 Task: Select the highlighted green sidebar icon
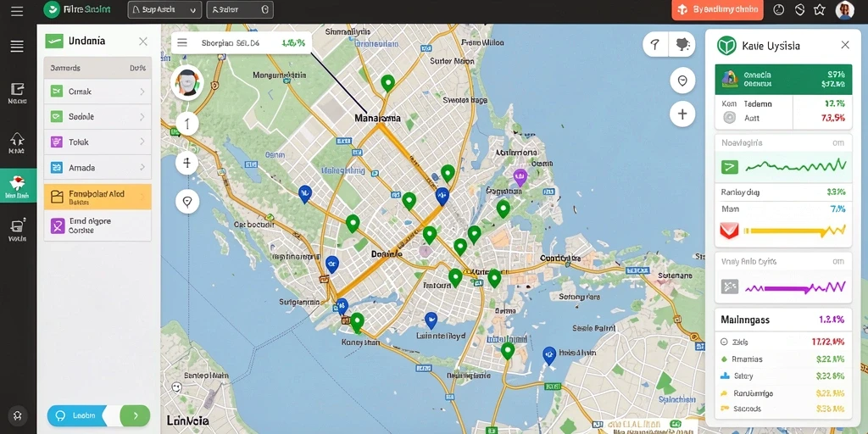[x=19, y=186]
